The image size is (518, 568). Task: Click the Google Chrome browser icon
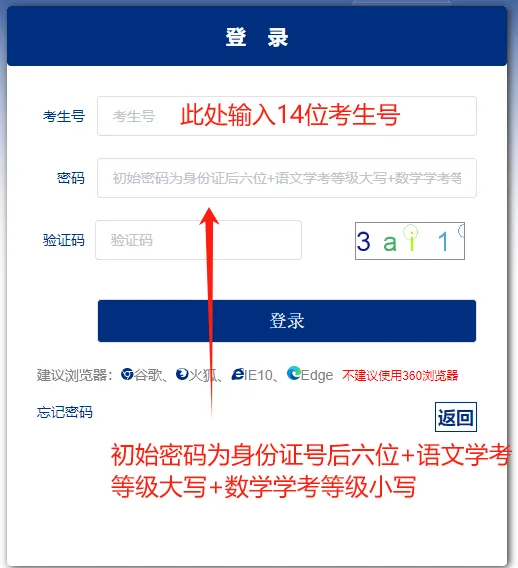[127, 374]
